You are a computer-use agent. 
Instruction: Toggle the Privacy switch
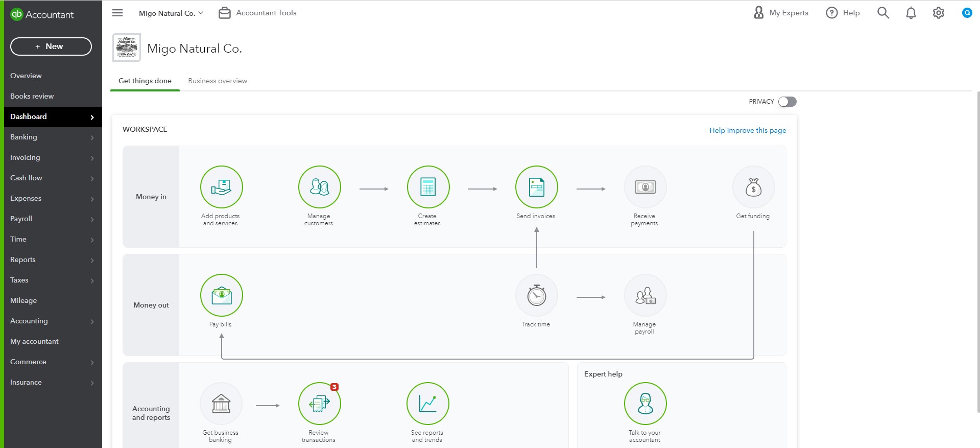point(787,102)
